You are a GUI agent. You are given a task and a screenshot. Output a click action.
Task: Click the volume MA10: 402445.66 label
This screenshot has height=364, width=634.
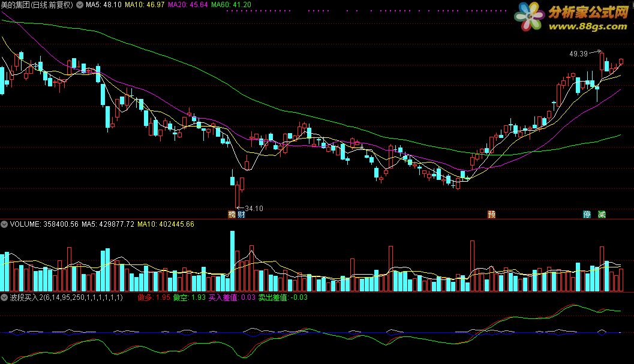[166, 224]
